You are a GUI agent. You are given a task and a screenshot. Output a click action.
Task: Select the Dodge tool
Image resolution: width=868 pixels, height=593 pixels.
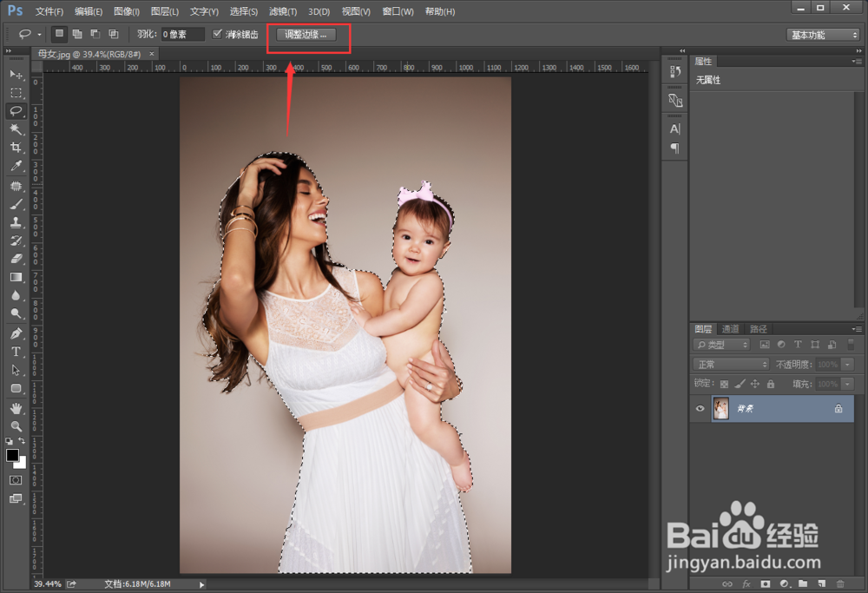coord(16,313)
